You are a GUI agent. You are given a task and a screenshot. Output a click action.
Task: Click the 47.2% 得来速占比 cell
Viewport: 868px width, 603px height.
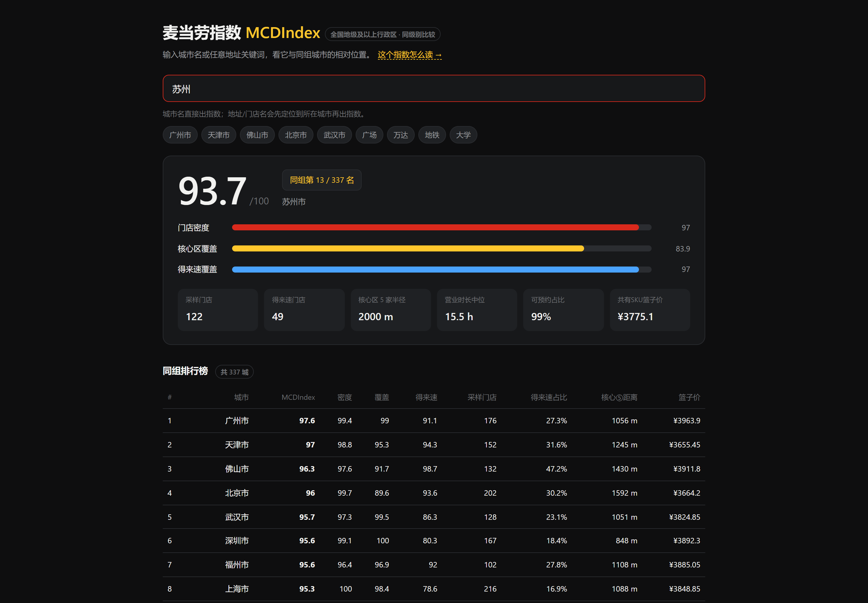[x=556, y=469]
